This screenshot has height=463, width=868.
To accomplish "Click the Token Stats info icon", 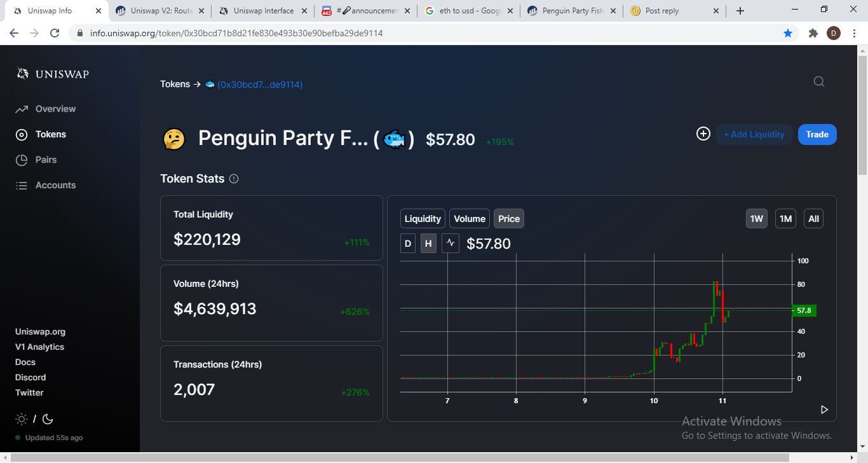I will click(x=234, y=179).
